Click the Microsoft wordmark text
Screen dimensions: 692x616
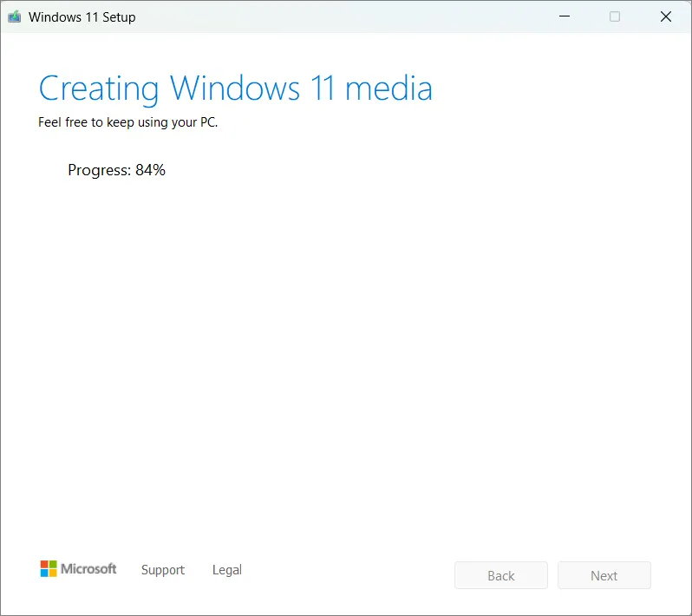(x=88, y=569)
